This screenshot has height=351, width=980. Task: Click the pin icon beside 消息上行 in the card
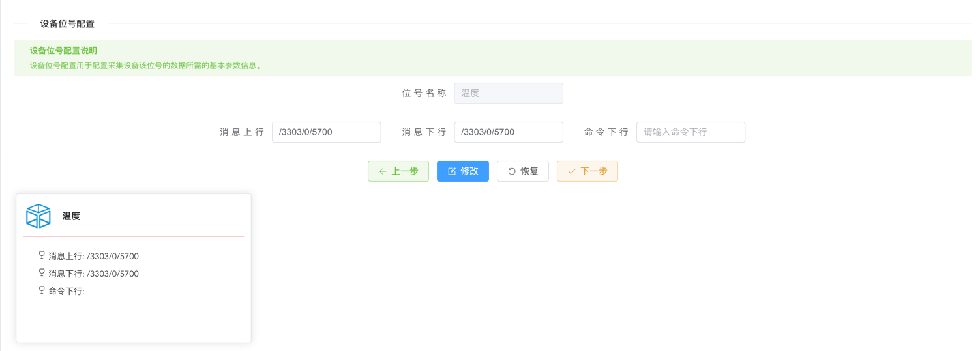coord(42,255)
